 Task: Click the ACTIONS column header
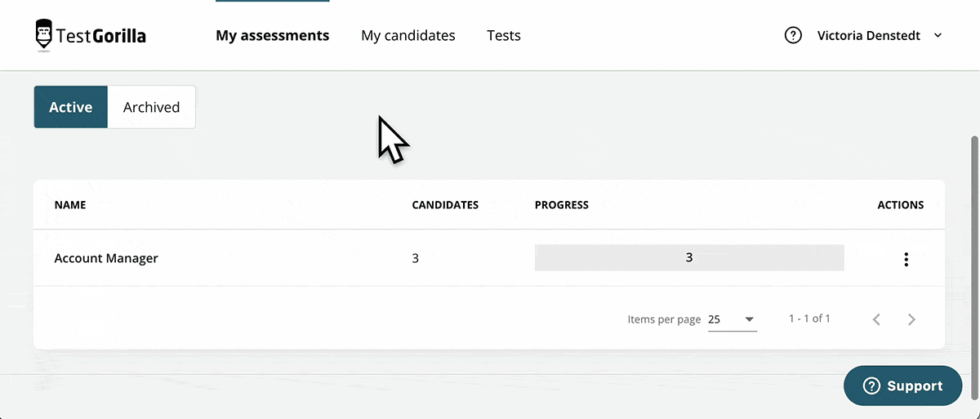901,205
